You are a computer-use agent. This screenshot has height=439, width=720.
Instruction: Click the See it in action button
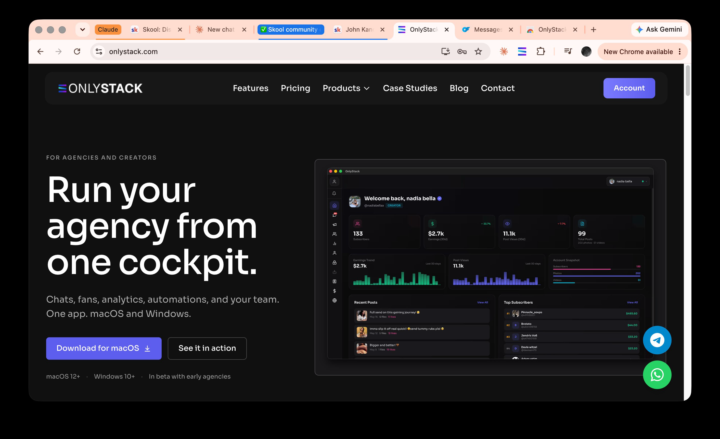[x=207, y=348]
